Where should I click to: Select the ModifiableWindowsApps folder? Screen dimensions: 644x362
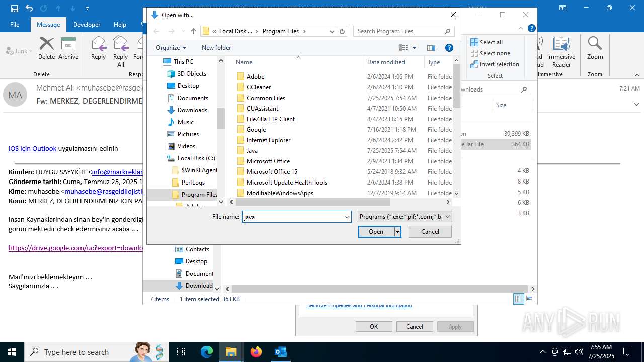click(280, 193)
